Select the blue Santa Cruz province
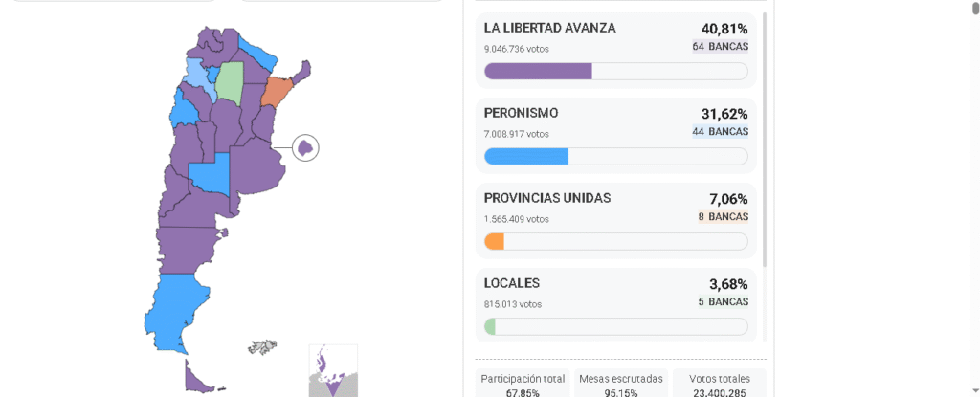The image size is (980, 397). point(177,306)
